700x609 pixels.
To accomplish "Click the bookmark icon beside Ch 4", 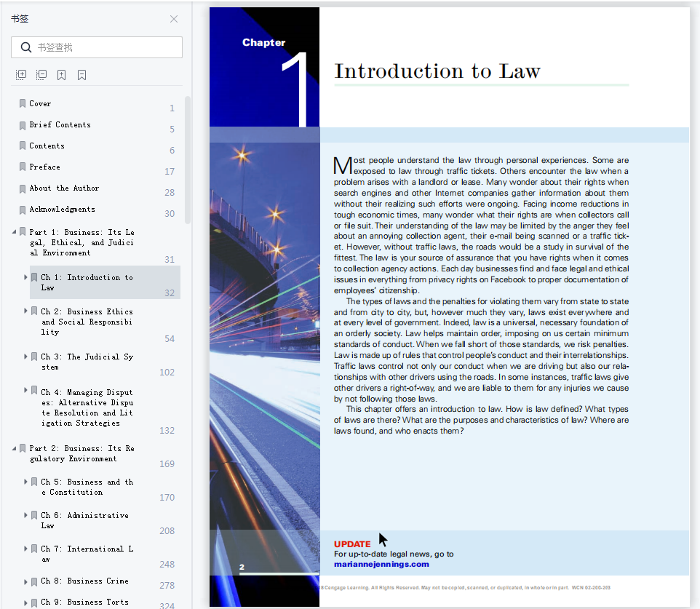I will tap(34, 391).
